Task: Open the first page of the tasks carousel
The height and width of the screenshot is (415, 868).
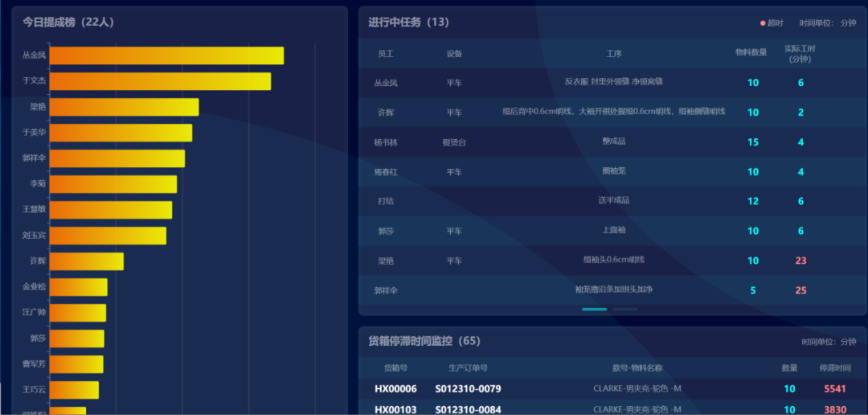Action: click(x=595, y=309)
